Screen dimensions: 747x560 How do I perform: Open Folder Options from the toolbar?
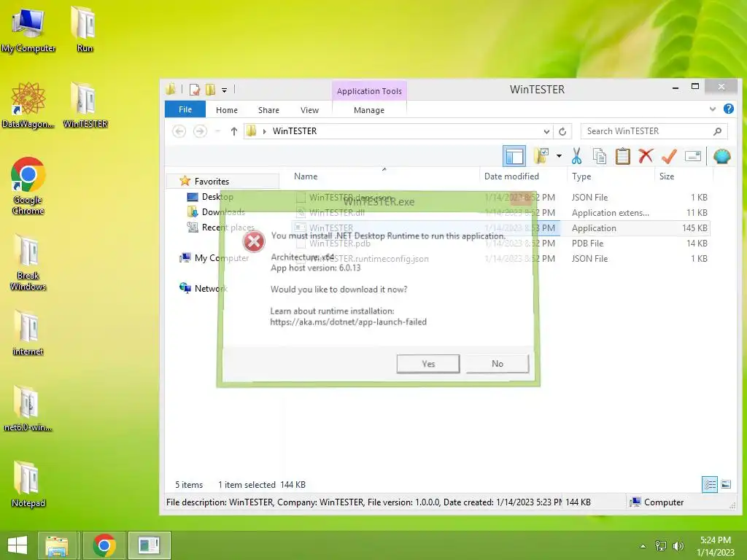541,156
